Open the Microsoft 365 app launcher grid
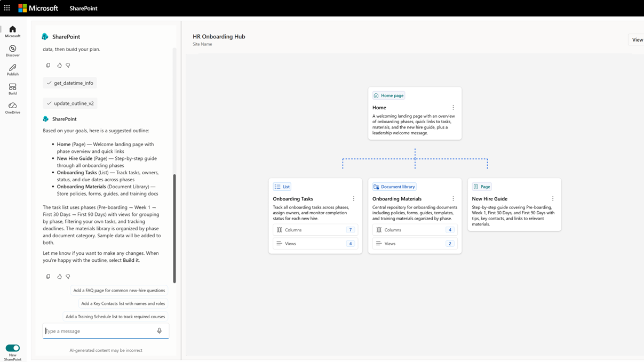 pyautogui.click(x=6, y=7)
